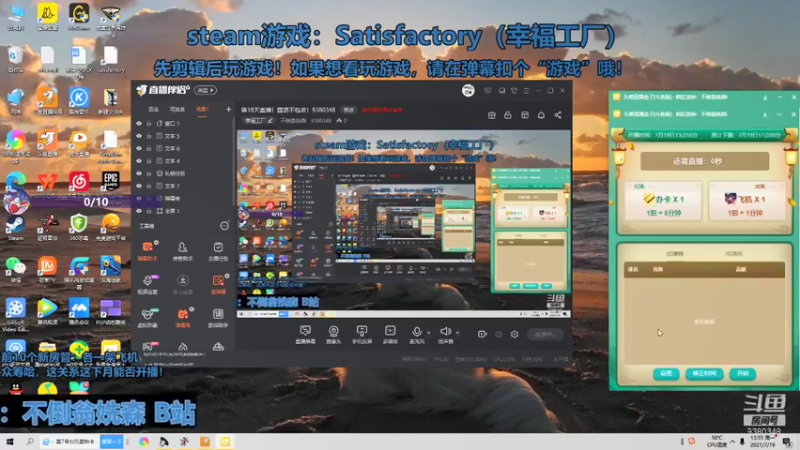Toggle the lock on 文本5 layer

tap(149, 136)
